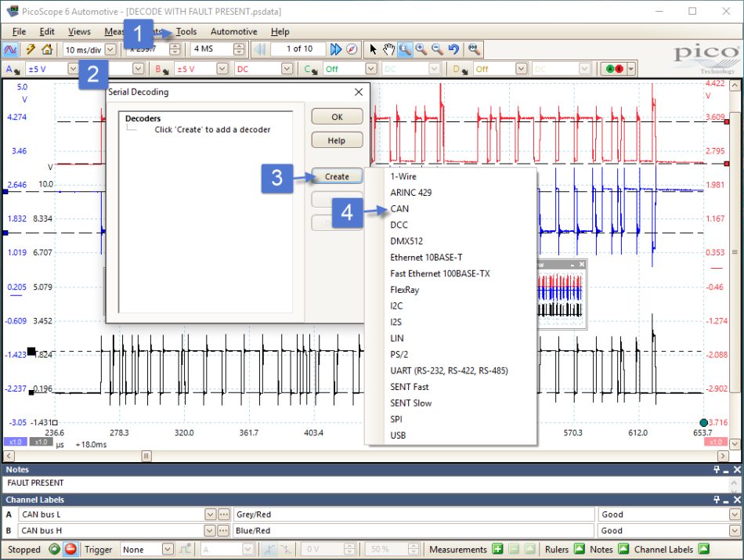Open the Trigger mode None dropdown
This screenshot has height=560, width=744.
click(168, 549)
